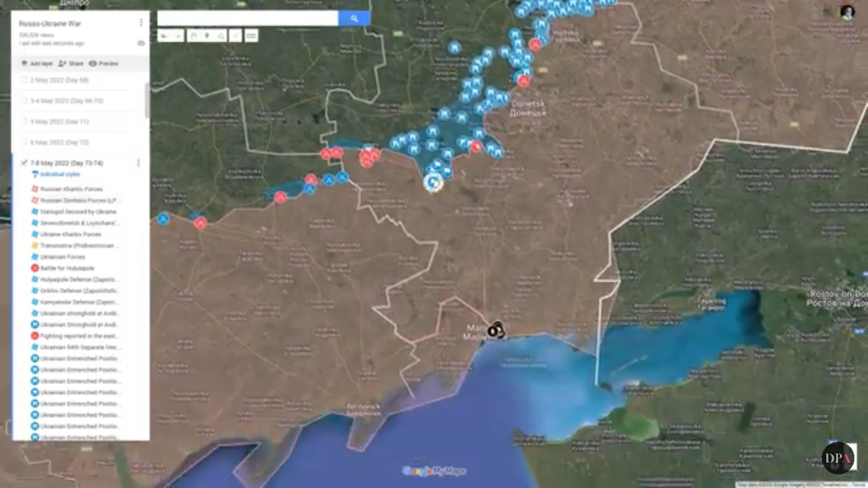Open 7-8 May 2022 layer options menu
Image resolution: width=868 pixels, height=488 pixels.
pyautogui.click(x=138, y=163)
